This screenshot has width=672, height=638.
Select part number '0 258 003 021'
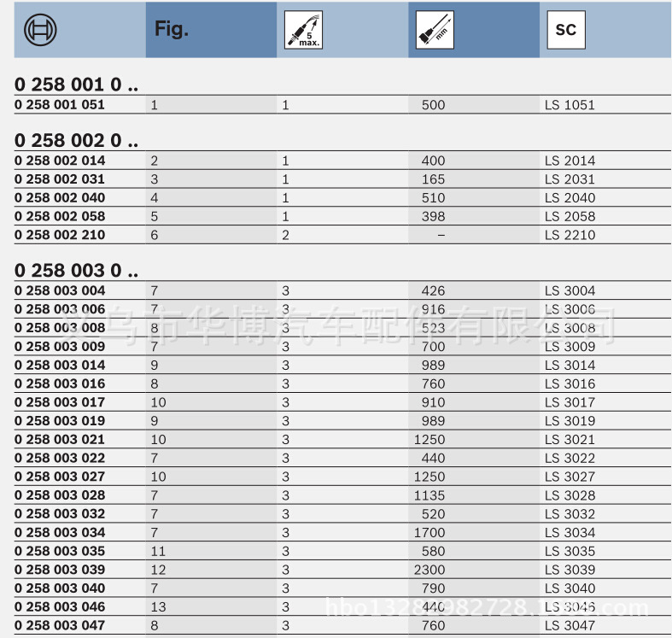pyautogui.click(x=60, y=439)
